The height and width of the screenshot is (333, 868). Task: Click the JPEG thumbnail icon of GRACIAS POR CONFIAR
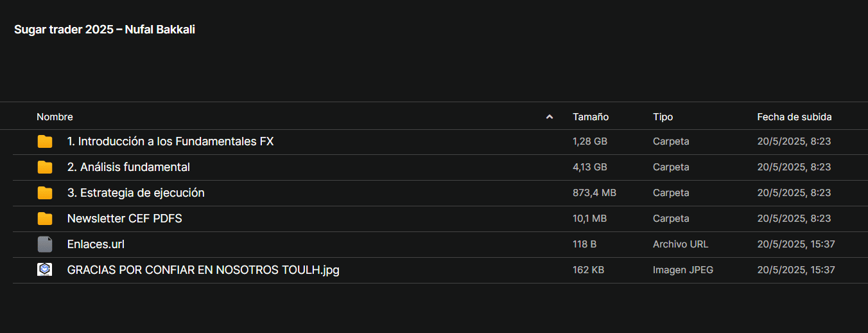pyautogui.click(x=44, y=270)
